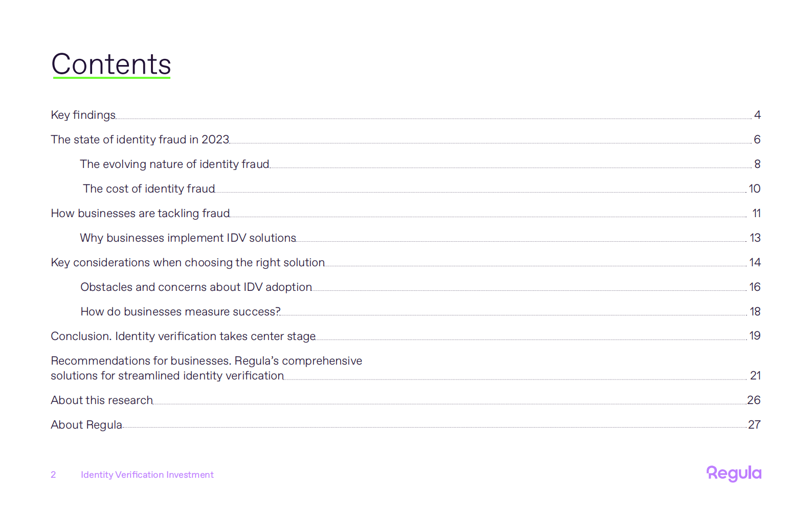Viewport: 812px width, 508px height.
Task: Click page number 4 beside Key findings
Action: [x=757, y=115]
